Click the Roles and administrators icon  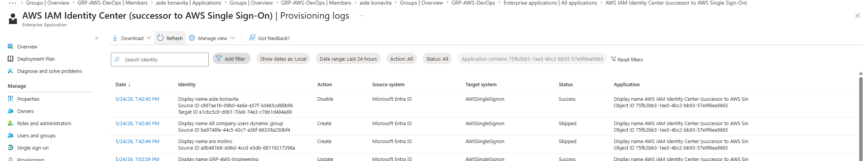coord(10,123)
